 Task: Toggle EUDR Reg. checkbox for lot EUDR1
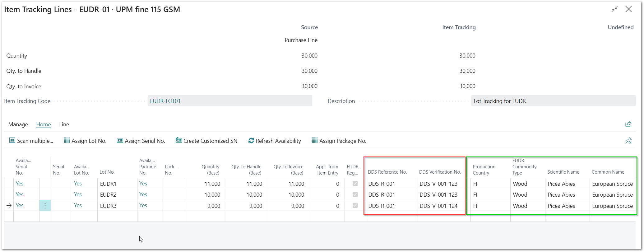point(355,184)
